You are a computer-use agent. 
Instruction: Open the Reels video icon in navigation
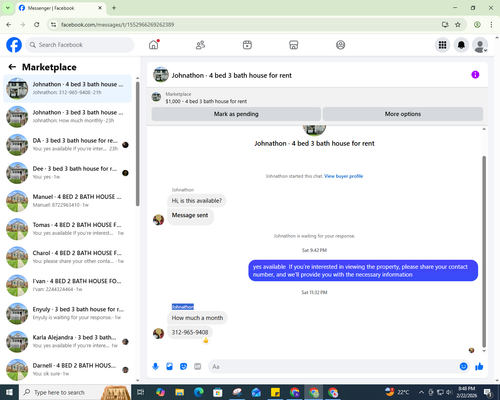click(247, 45)
